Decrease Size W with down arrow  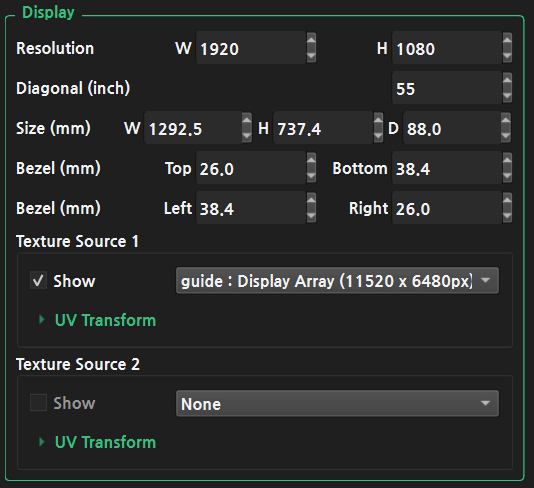click(247, 135)
